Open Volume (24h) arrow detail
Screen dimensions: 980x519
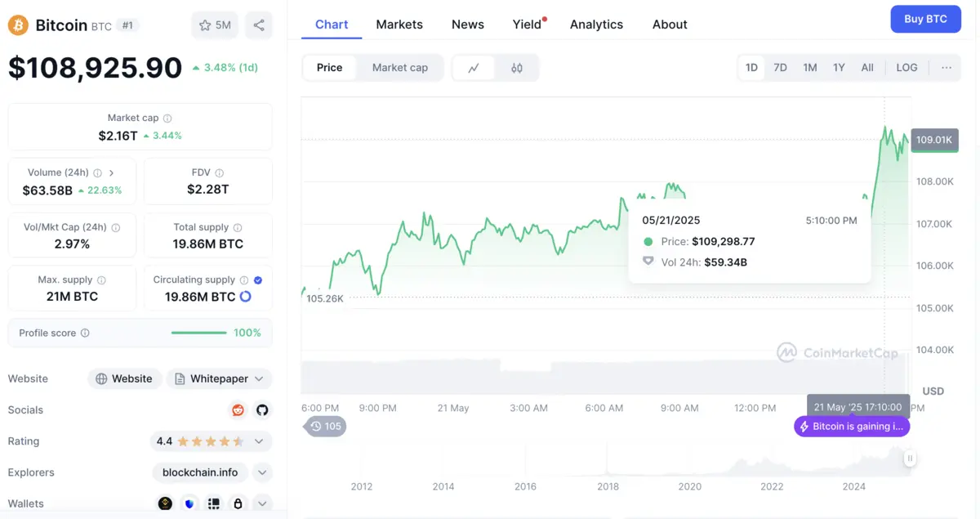tap(112, 173)
